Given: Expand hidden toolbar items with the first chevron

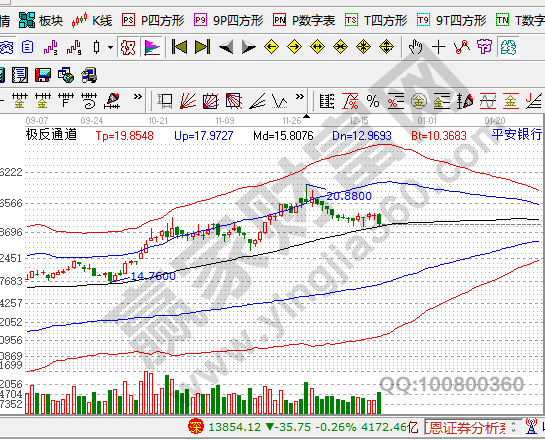Looking at the screenshot, I should [138, 97].
